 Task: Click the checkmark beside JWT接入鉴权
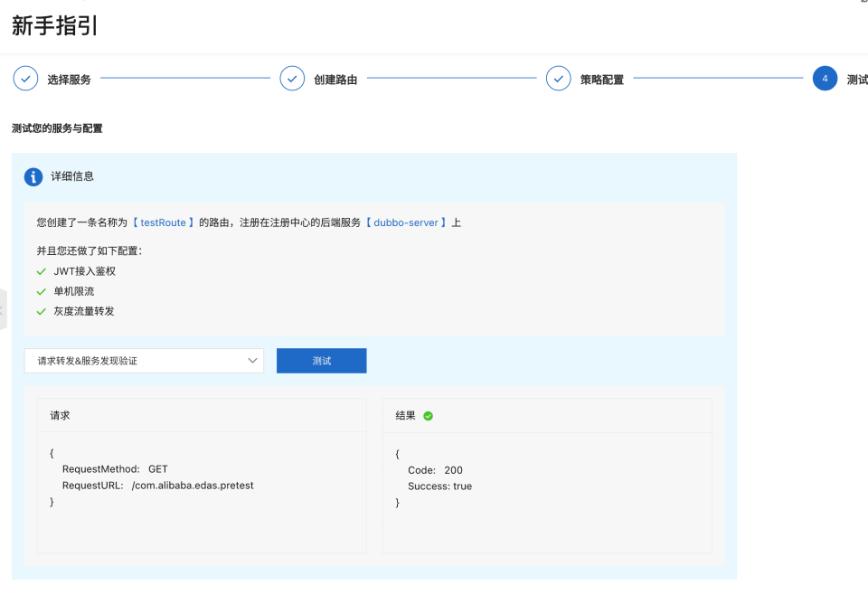41,271
